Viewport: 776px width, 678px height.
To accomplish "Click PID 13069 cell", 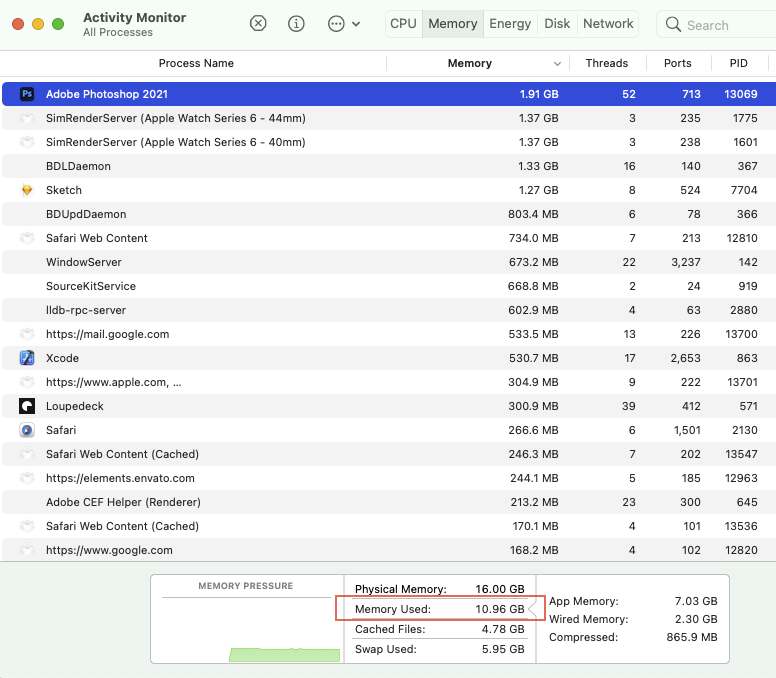I will pos(740,94).
